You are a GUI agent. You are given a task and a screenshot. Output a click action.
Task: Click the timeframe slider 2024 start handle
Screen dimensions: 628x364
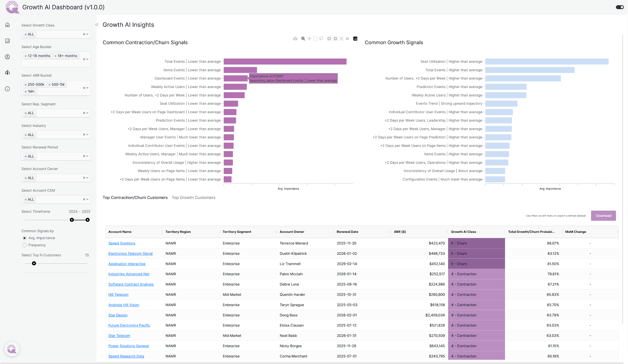click(x=72, y=220)
